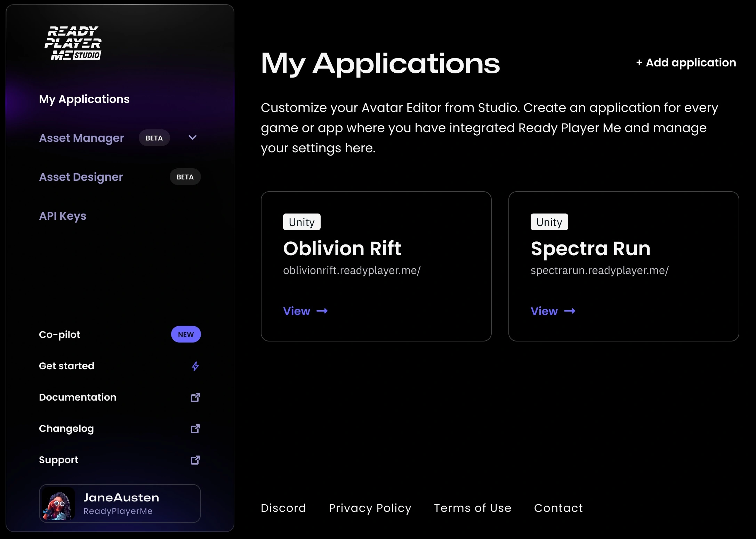Click the Unity tag on Spectra Run
The image size is (756, 539).
coord(549,222)
